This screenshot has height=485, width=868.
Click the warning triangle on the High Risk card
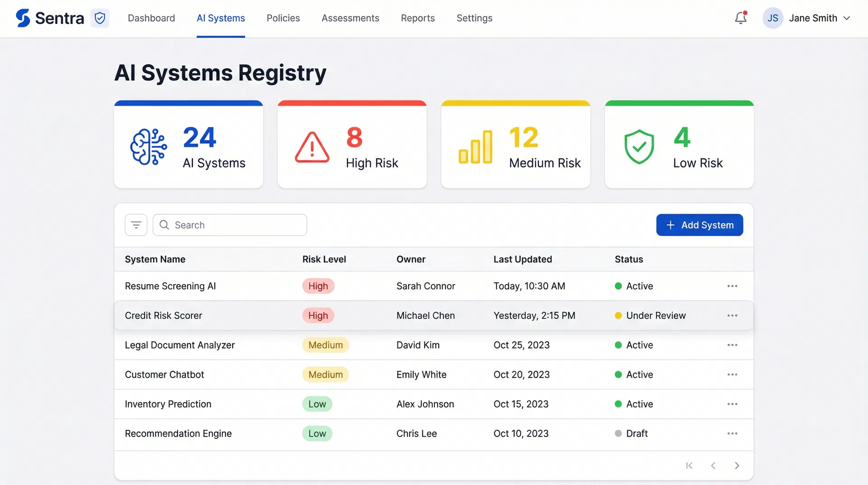pos(311,147)
